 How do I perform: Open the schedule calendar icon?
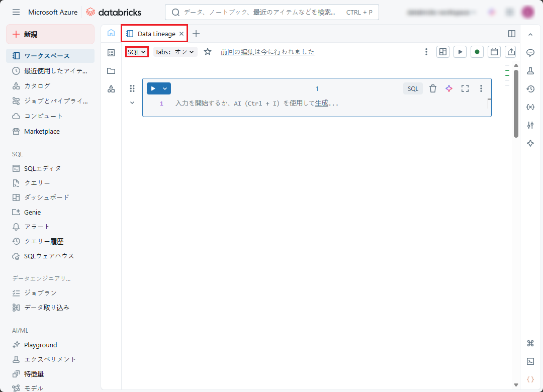point(494,52)
